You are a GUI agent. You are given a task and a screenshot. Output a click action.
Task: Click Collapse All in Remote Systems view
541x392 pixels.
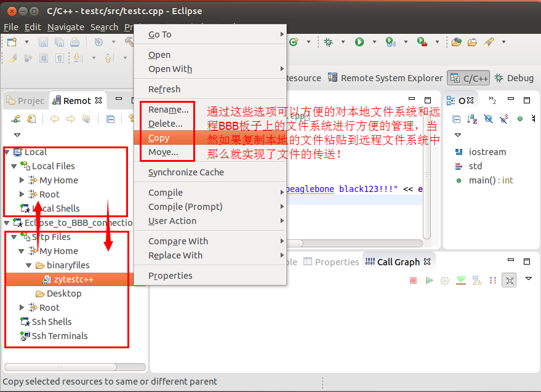coord(110,119)
